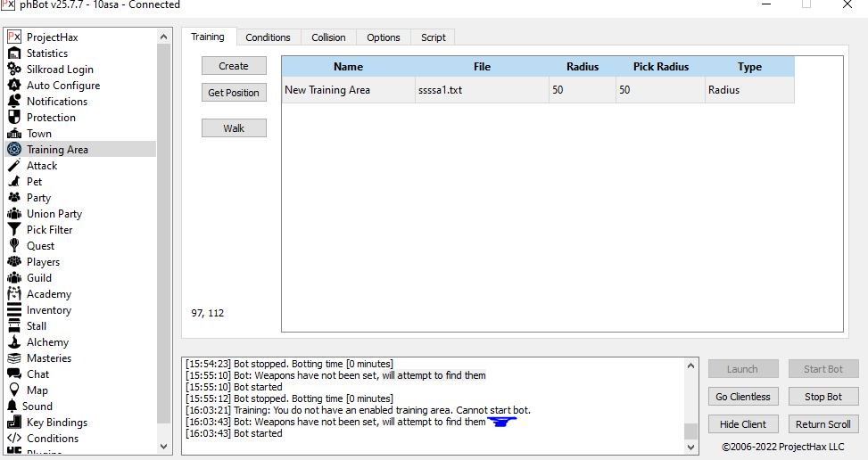Select the Notifications bell icon
Screen dimensions: 868x460
click(14, 102)
